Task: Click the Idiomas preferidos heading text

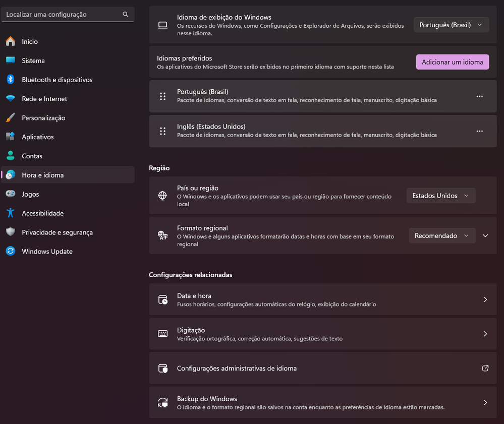Action: pos(185,58)
